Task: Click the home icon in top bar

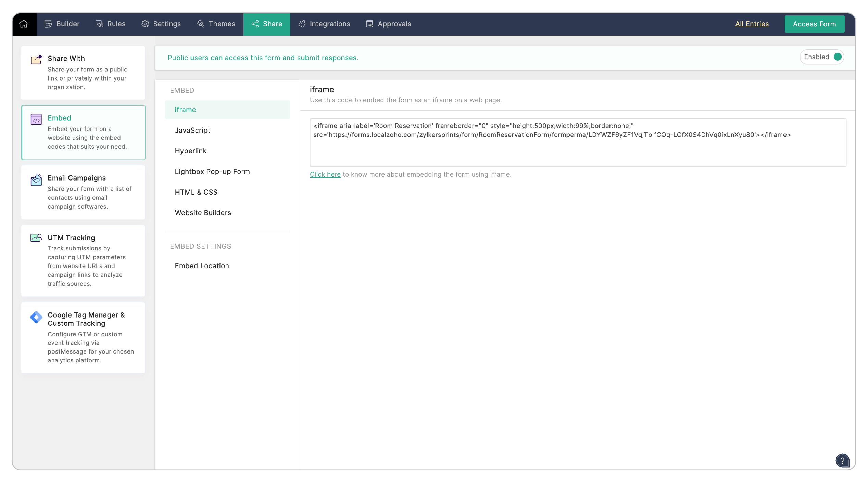Action: click(x=24, y=24)
